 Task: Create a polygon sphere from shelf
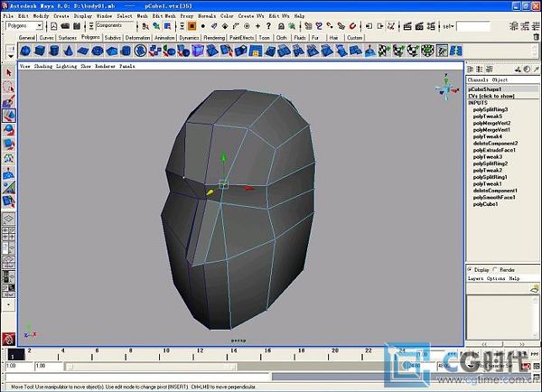25,51
